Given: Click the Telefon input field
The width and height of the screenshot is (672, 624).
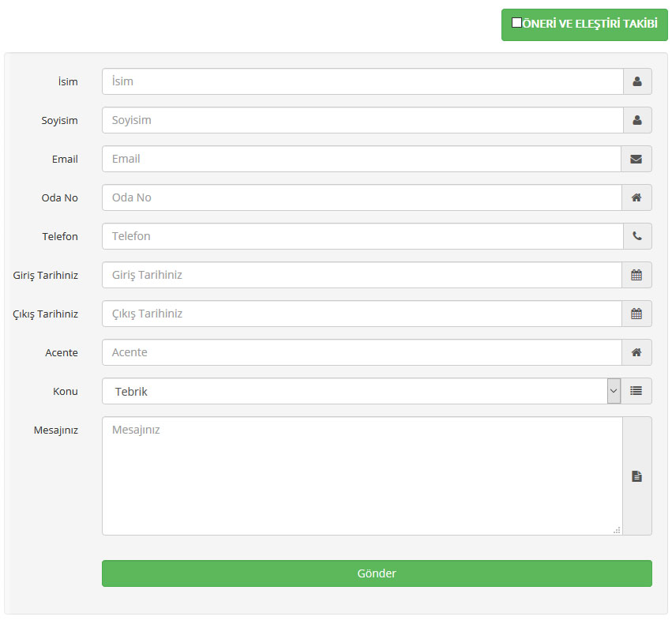Looking at the screenshot, I should (x=362, y=236).
